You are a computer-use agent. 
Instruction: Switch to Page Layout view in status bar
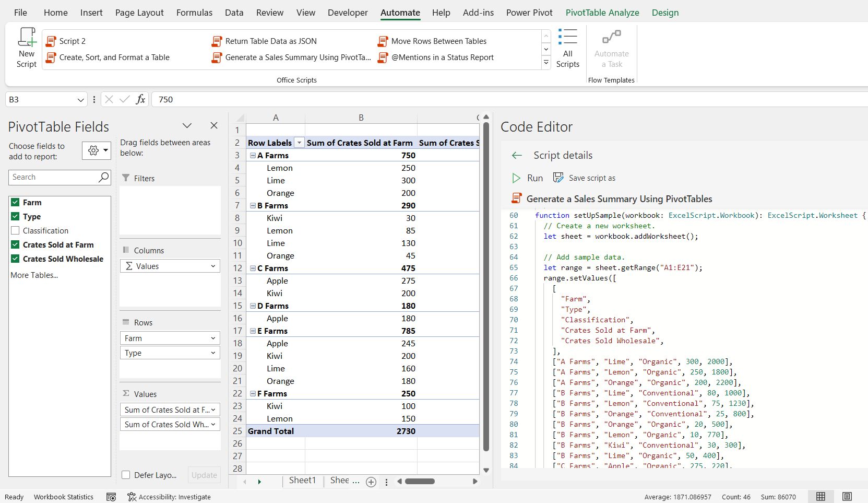click(847, 497)
